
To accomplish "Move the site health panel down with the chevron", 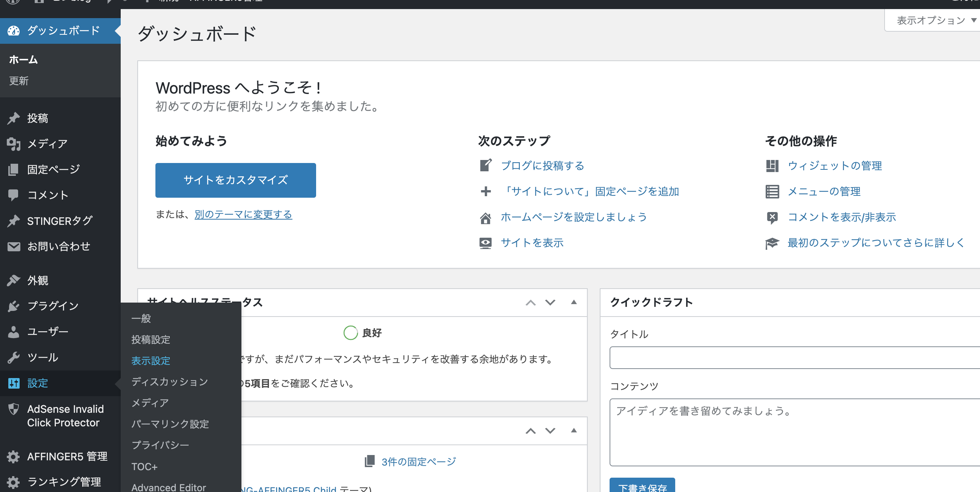I will [550, 303].
